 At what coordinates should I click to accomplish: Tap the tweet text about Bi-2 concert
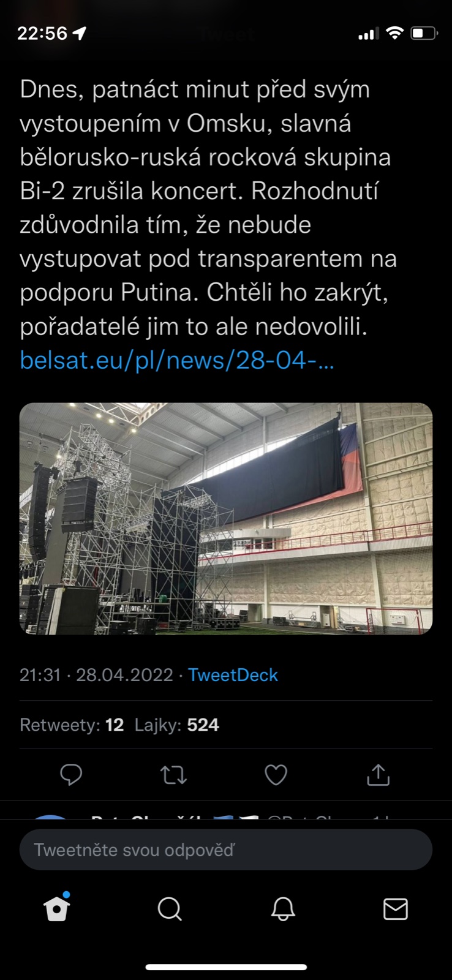[208, 208]
